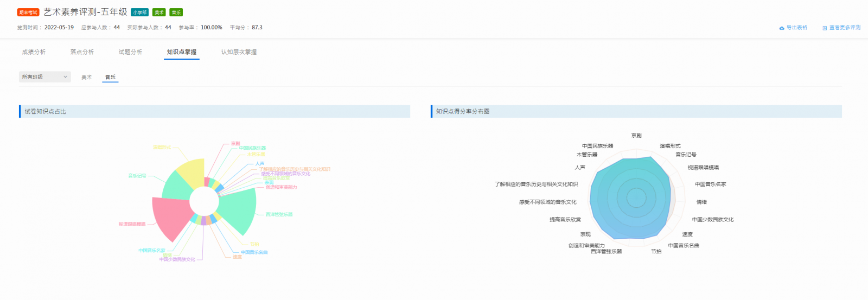The height and width of the screenshot is (300, 868).
Task: Switch subject filter to 美术
Action: 87,78
